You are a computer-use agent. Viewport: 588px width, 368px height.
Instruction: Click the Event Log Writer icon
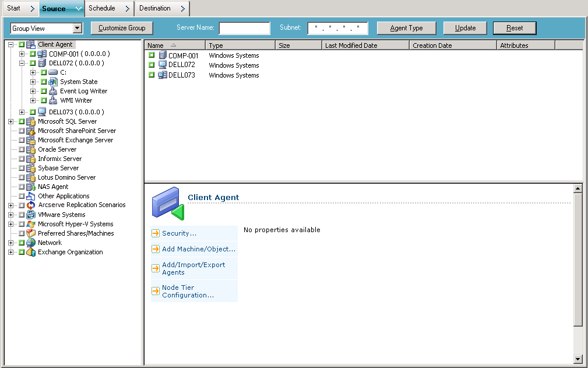point(53,91)
